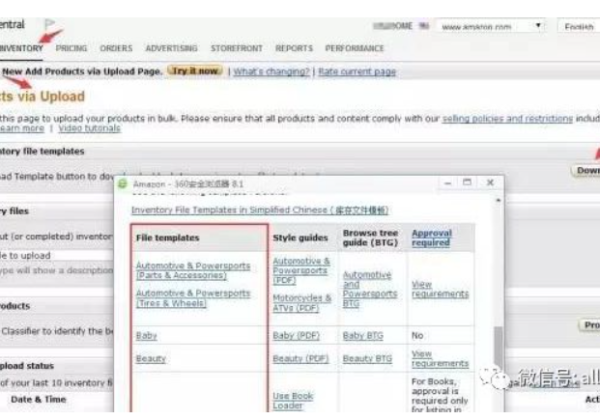Expand the www.amazon.com marketplace dropdown

[x=491, y=26]
